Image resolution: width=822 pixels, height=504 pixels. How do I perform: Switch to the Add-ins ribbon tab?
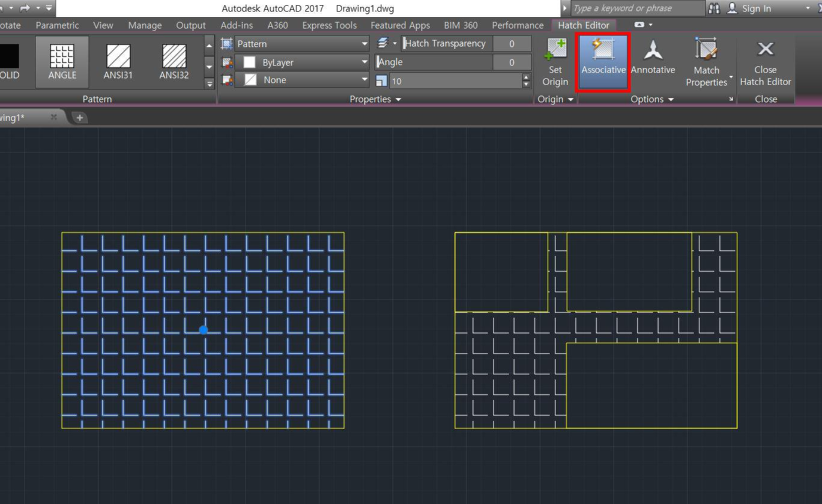(x=237, y=25)
